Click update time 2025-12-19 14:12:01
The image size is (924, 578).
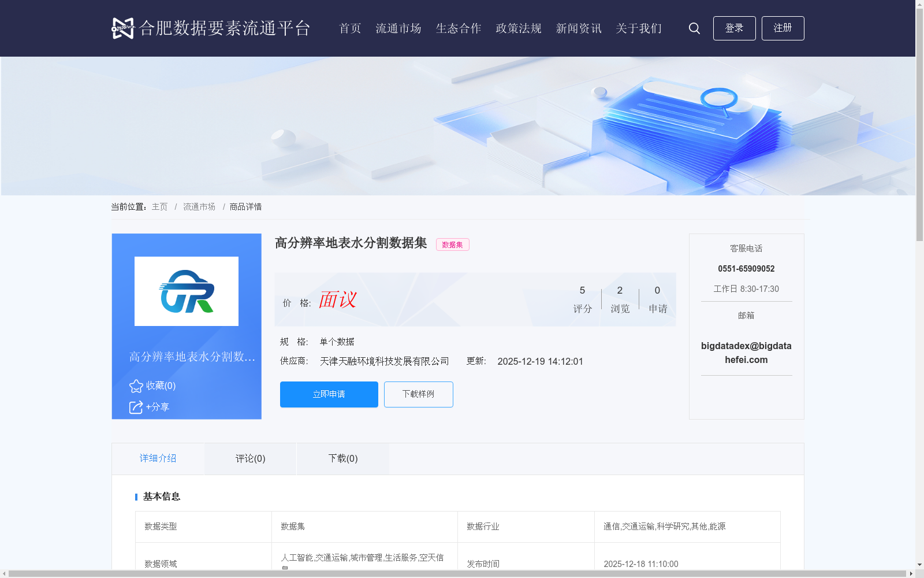click(541, 361)
